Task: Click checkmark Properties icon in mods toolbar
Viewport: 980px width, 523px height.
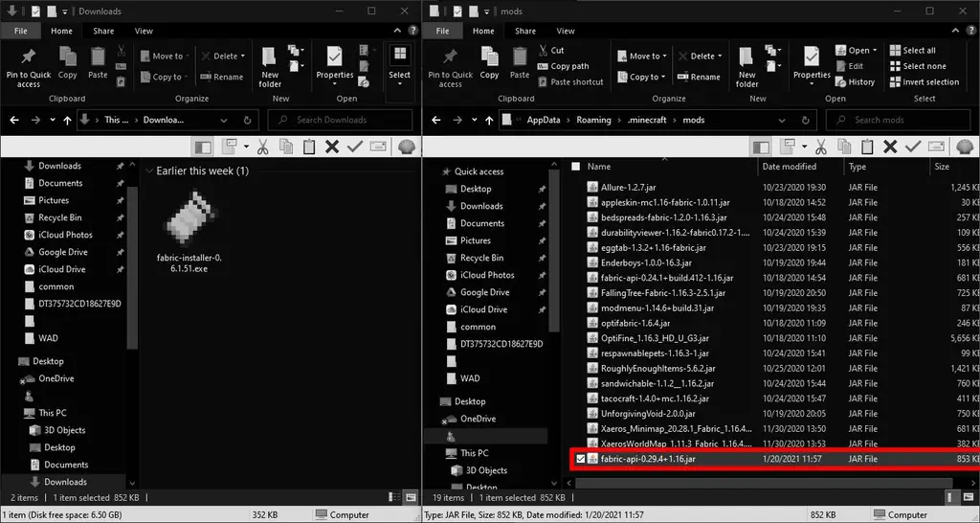Action: (913, 147)
